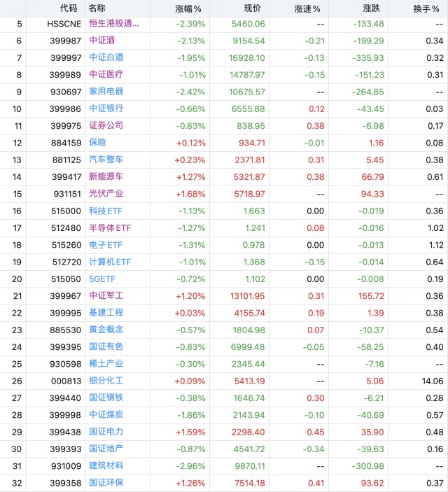Click stock code 000813 for 细分化工
Screen dimensions: 448x492
pos(66,381)
